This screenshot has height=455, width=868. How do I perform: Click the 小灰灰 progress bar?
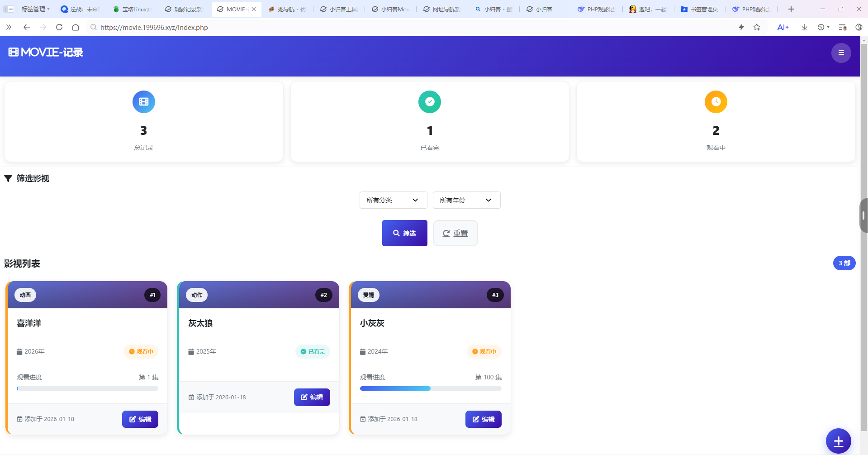coord(431,388)
